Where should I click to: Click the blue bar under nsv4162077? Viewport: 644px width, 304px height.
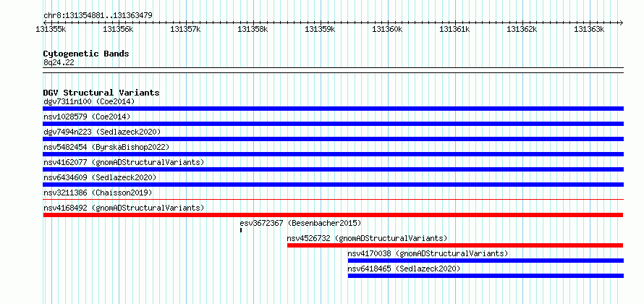point(333,169)
